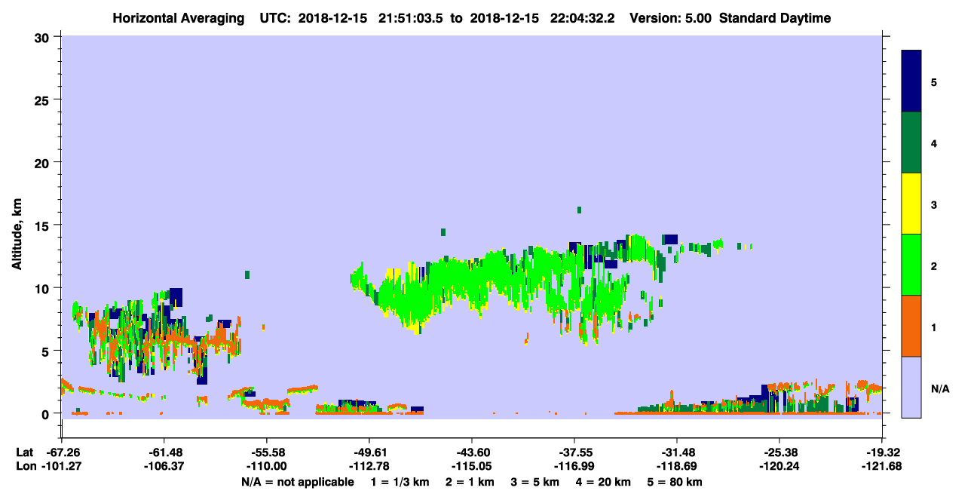Click 'Version: 5.00' in the title
Screen dimensions: 980x503
pos(671,18)
